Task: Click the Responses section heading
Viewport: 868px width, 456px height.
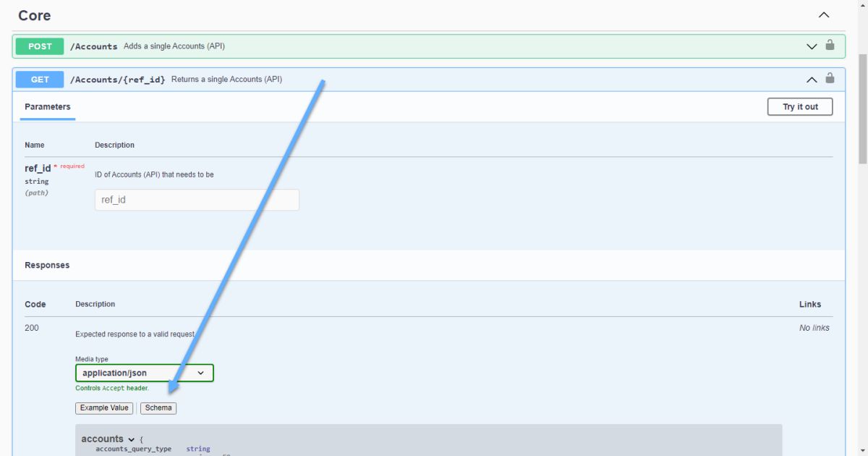Action: [47, 266]
